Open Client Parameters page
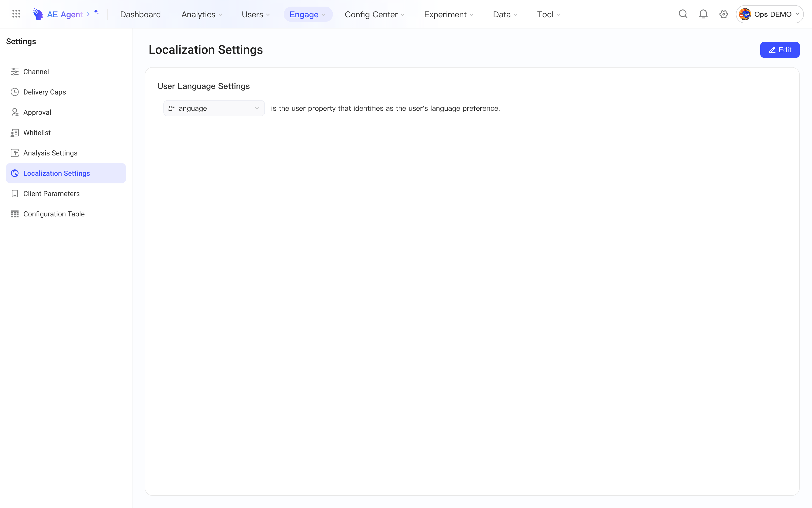The width and height of the screenshot is (812, 508). pos(66,194)
